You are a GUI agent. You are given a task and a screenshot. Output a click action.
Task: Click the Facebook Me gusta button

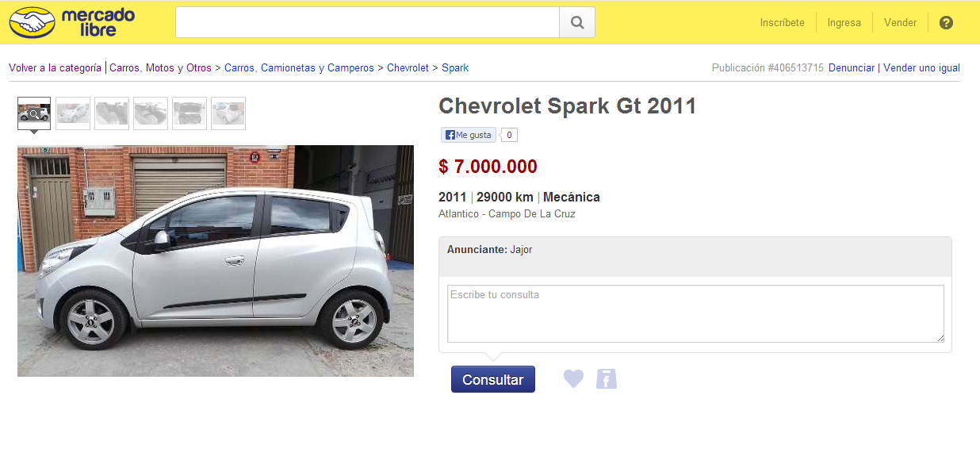point(469,135)
